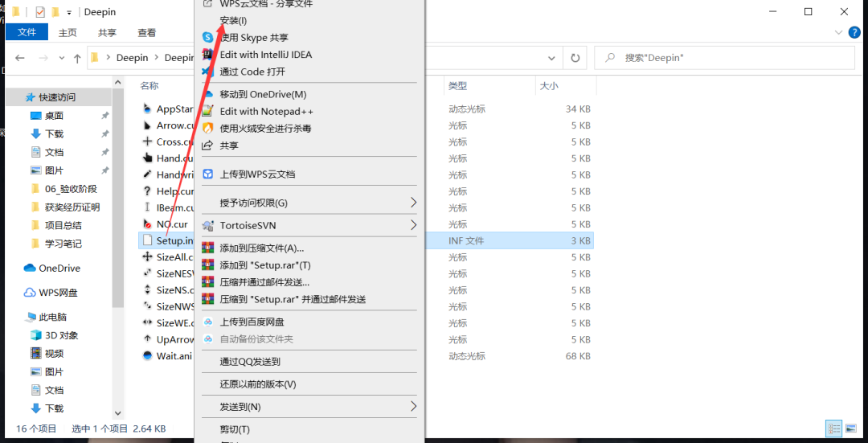The width and height of the screenshot is (868, 443).
Task: Select 上传到百度网盘 entry
Action: tap(252, 322)
